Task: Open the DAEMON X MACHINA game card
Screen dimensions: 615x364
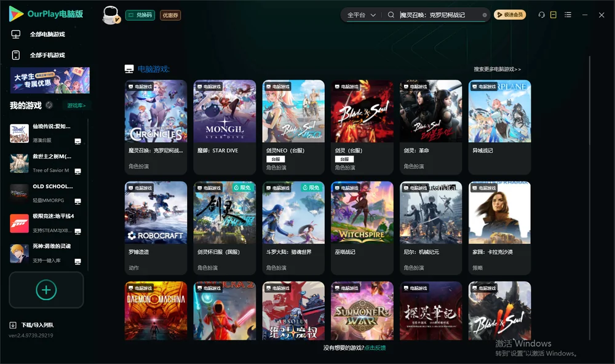Action: (x=156, y=311)
